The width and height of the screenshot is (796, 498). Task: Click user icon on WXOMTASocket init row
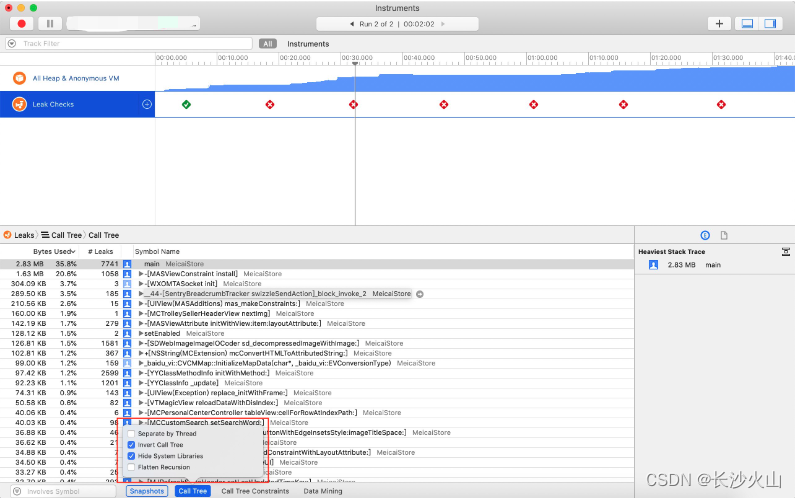tap(127, 284)
